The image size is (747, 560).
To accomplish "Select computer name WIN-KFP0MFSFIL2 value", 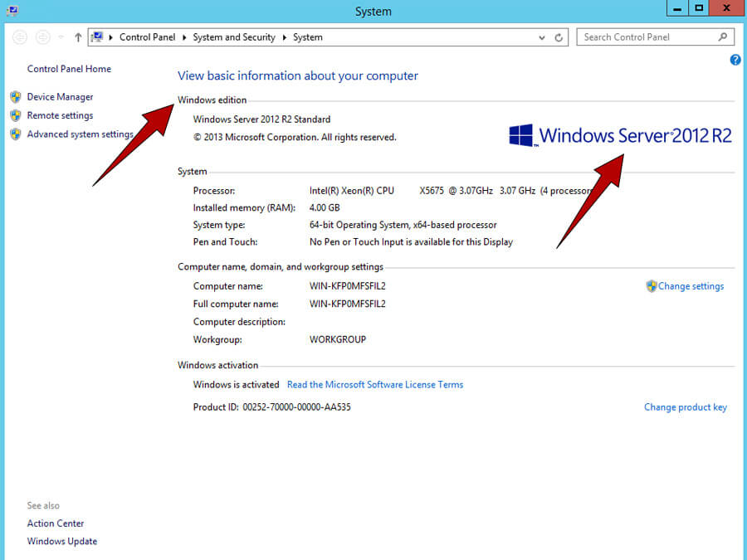I will coord(347,286).
